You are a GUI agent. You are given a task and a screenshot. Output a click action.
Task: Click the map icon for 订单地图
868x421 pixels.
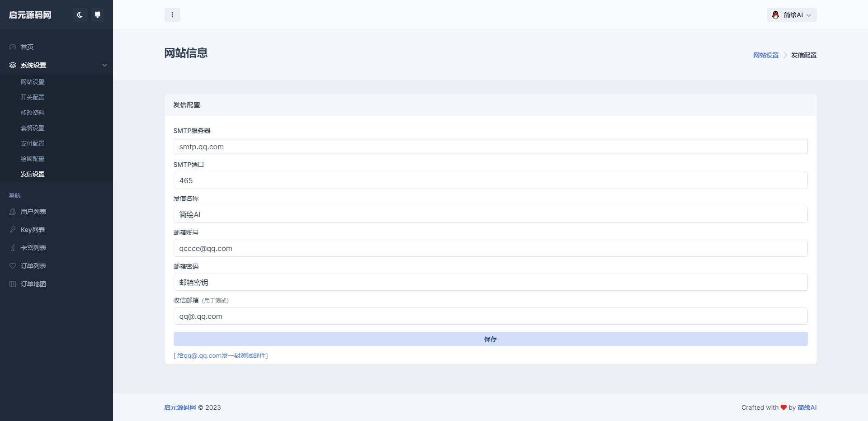click(13, 284)
